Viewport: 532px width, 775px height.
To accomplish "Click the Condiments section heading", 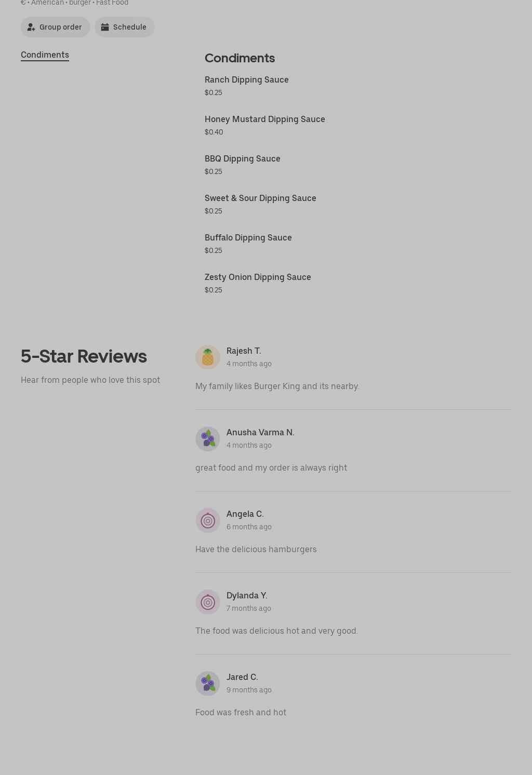I will (240, 58).
